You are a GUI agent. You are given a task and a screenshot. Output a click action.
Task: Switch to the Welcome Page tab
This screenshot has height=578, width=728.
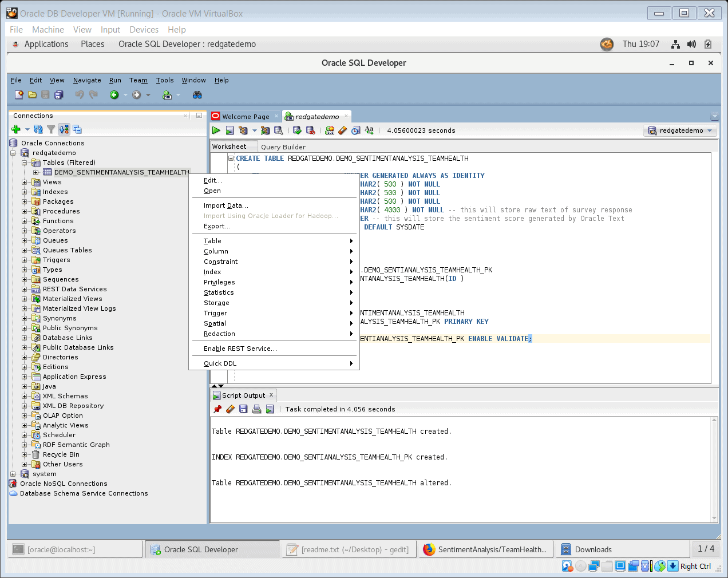tap(245, 116)
